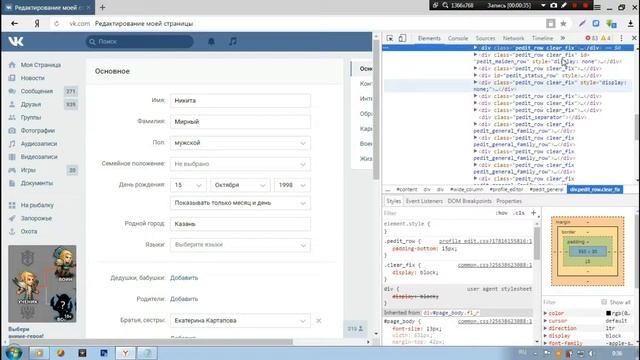Screen dimensions: 640x360
Task: Switch to the DevTools Elements tab
Action: coord(429,38)
